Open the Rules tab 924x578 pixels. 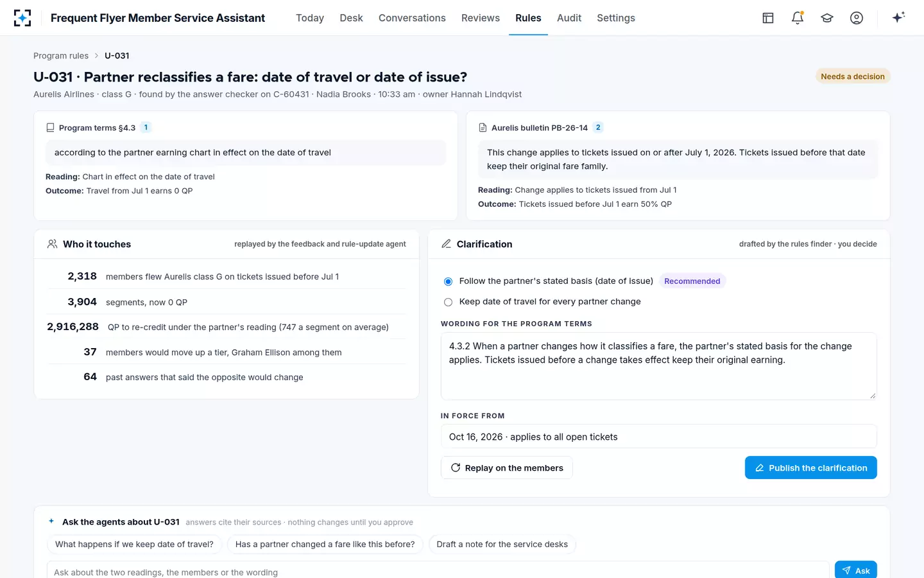pyautogui.click(x=528, y=18)
